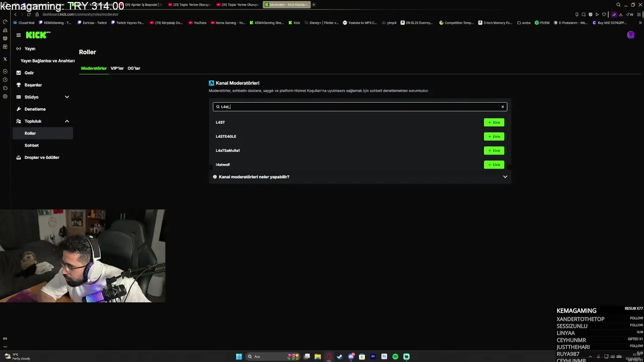This screenshot has height=362, width=644.
Task: Clear the moderator search with X
Action: pos(502,107)
